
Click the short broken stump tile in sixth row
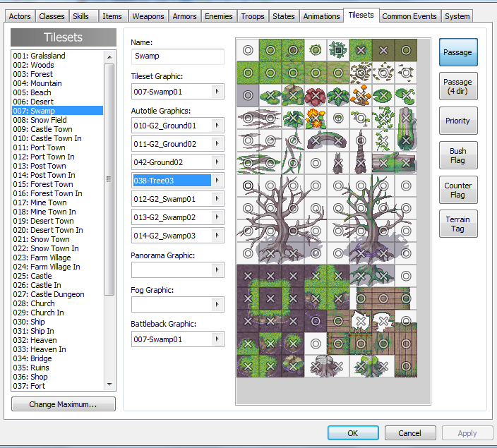click(x=338, y=163)
